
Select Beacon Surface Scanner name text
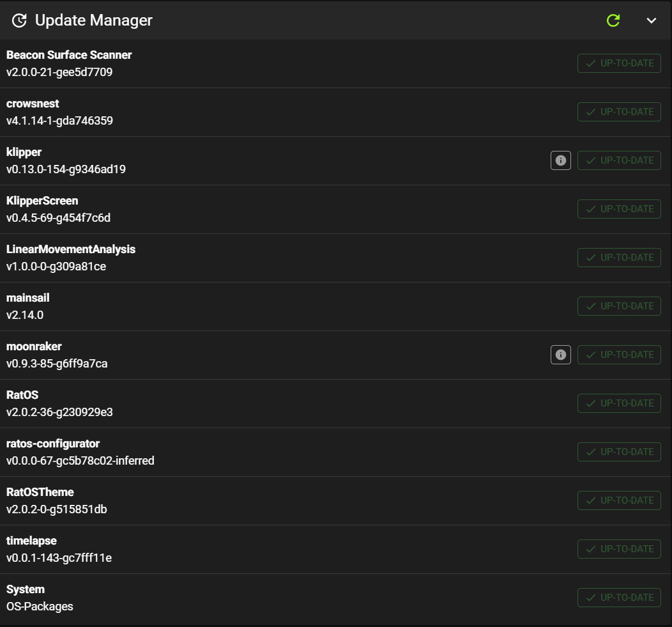tap(69, 55)
